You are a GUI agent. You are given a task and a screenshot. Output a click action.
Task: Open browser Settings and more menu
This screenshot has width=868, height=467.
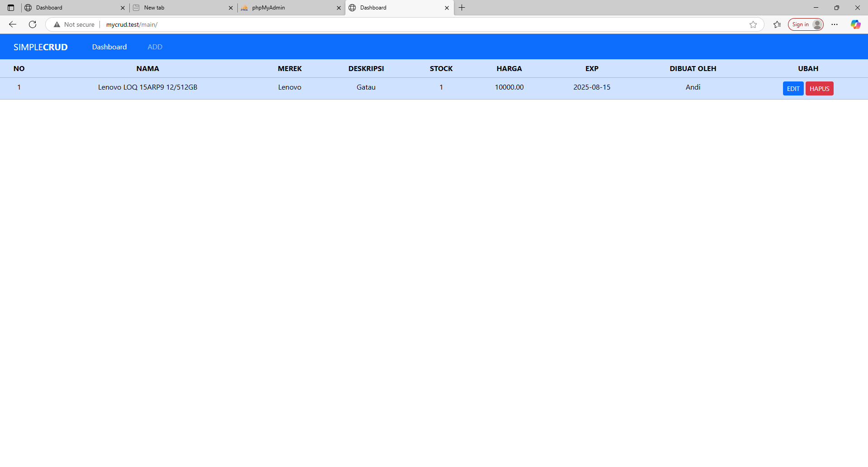835,24
